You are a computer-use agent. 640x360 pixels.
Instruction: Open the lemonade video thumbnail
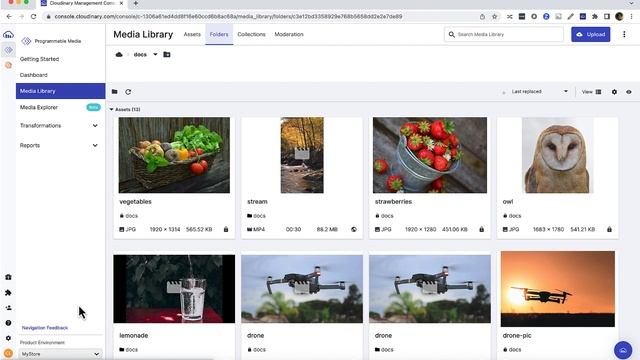click(x=174, y=289)
